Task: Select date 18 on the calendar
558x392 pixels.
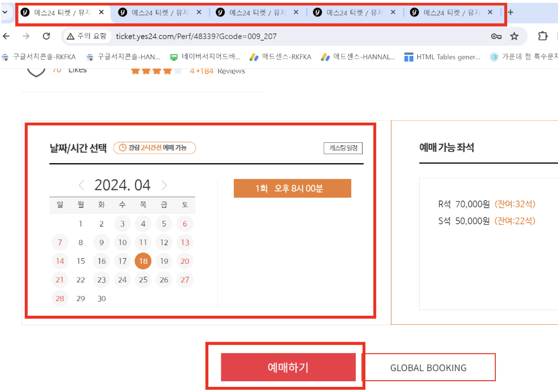Action: [143, 261]
